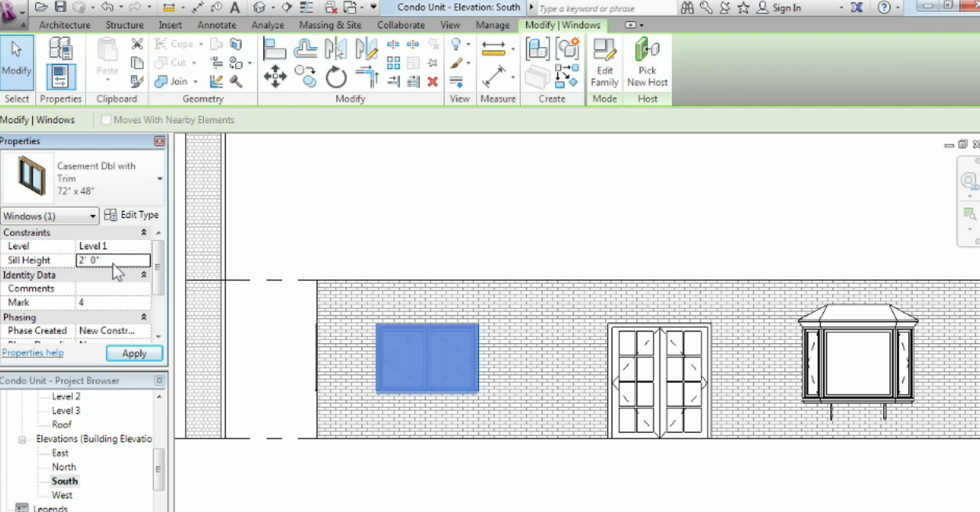Viewport: 980px width, 512px height.
Task: Collapse the Phasing section
Action: click(143, 317)
